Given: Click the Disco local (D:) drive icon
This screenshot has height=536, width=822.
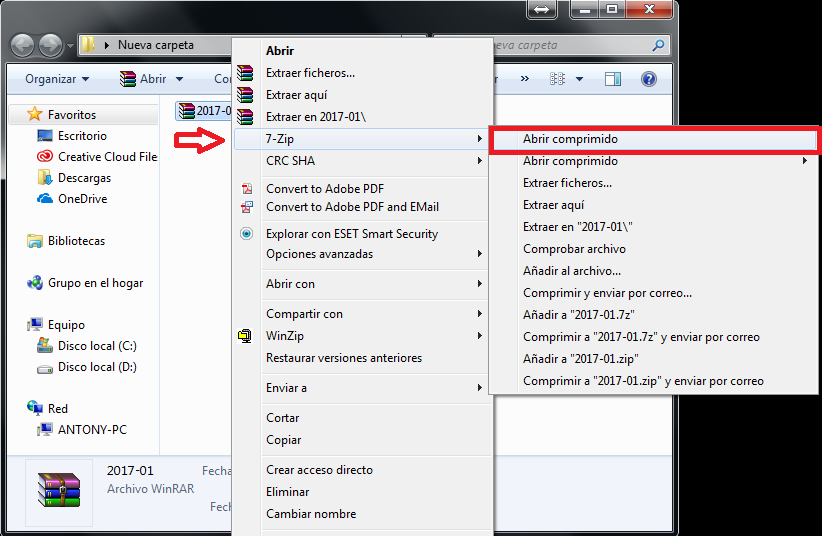Looking at the screenshot, I should 45,368.
